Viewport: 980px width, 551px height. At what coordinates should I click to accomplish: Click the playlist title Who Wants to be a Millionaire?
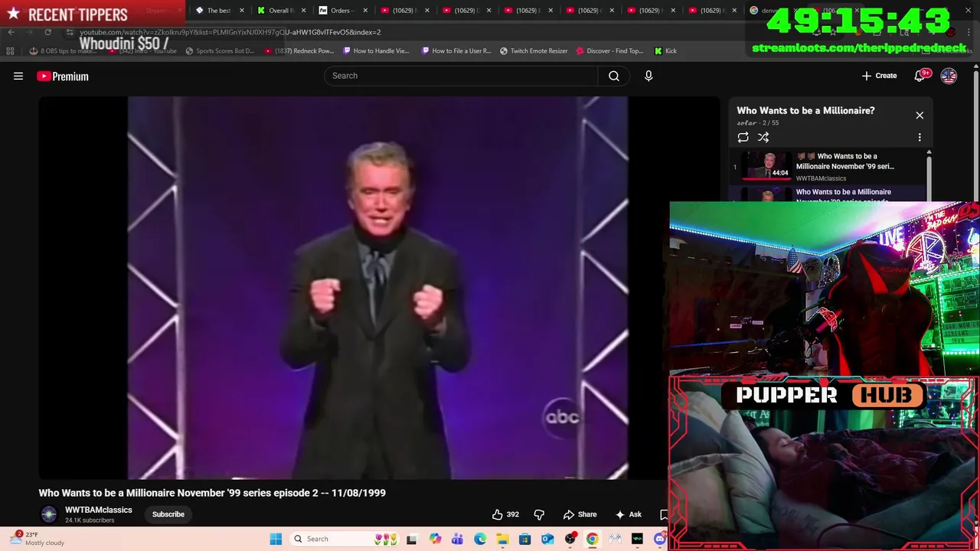tap(805, 110)
